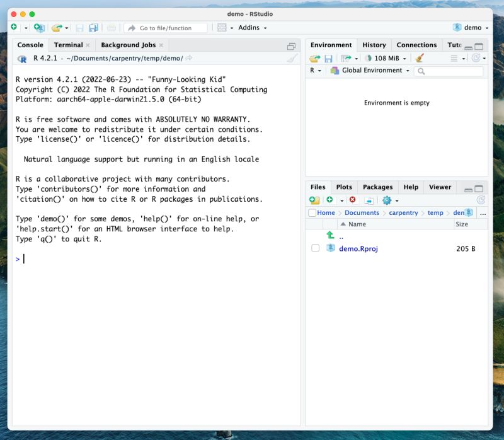Start a new R script from toolbar
This screenshot has height=440, width=504.
(x=14, y=27)
